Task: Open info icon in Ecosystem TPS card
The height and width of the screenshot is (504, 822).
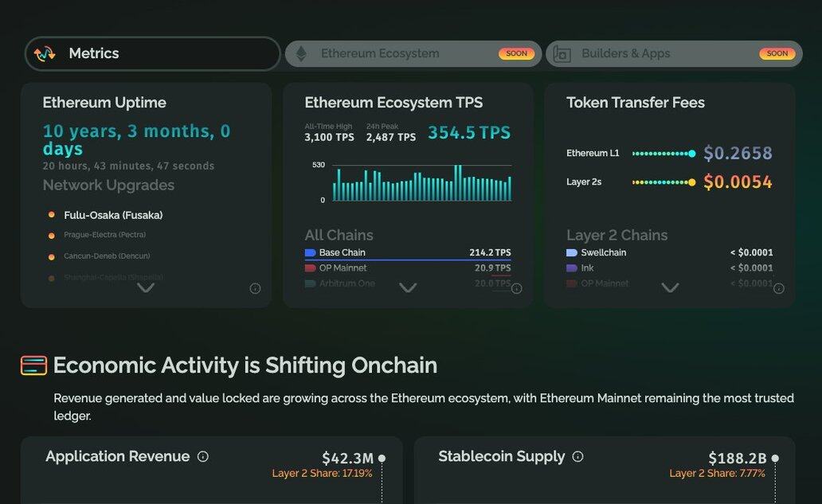Action: coord(516,288)
